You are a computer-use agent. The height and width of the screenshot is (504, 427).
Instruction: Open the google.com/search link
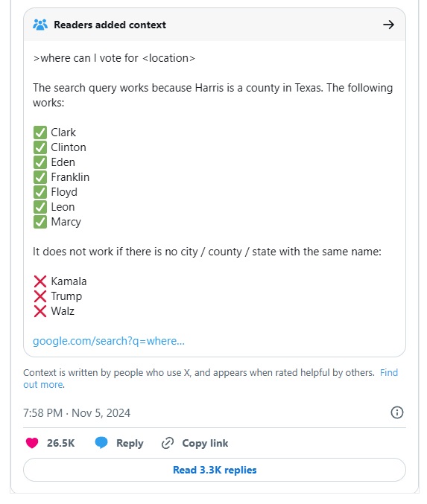point(109,341)
